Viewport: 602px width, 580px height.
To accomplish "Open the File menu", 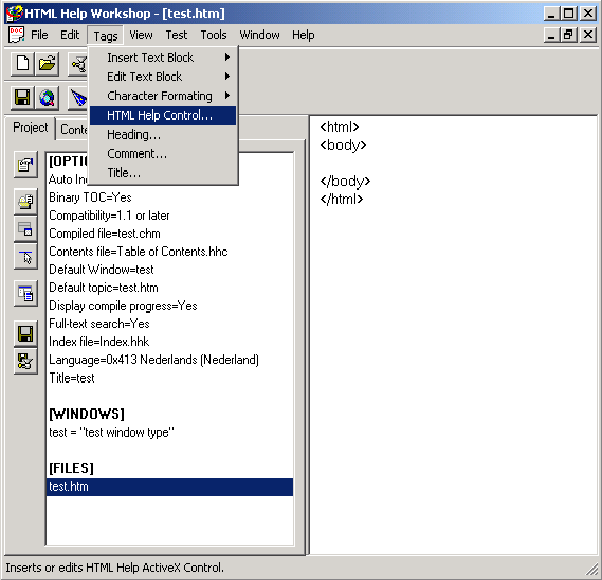I will [39, 35].
